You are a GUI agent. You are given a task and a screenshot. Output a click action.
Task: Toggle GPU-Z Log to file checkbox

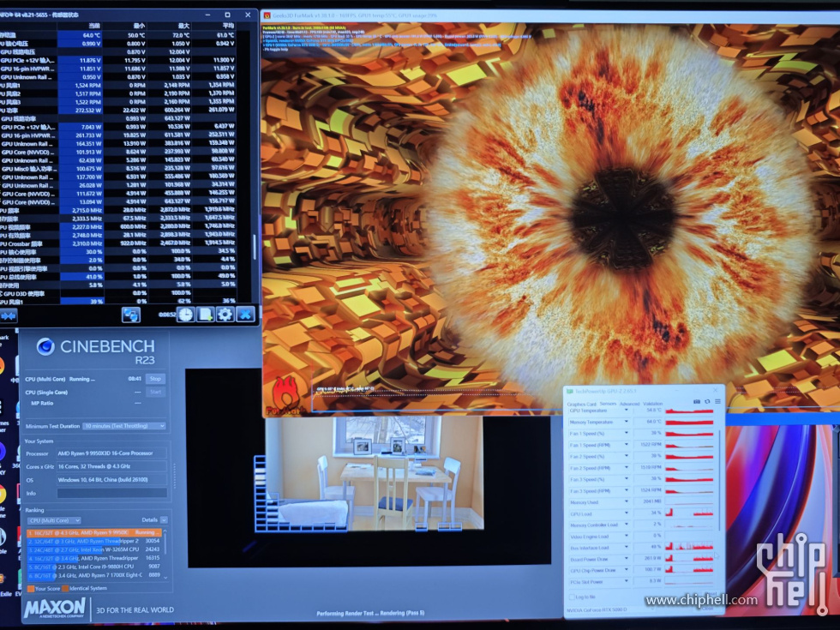pyautogui.click(x=572, y=597)
